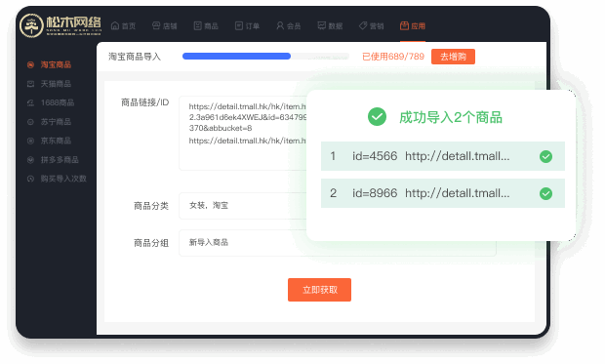Click the checkmark on the id=4566 row
The width and height of the screenshot is (605, 364).
tap(545, 156)
